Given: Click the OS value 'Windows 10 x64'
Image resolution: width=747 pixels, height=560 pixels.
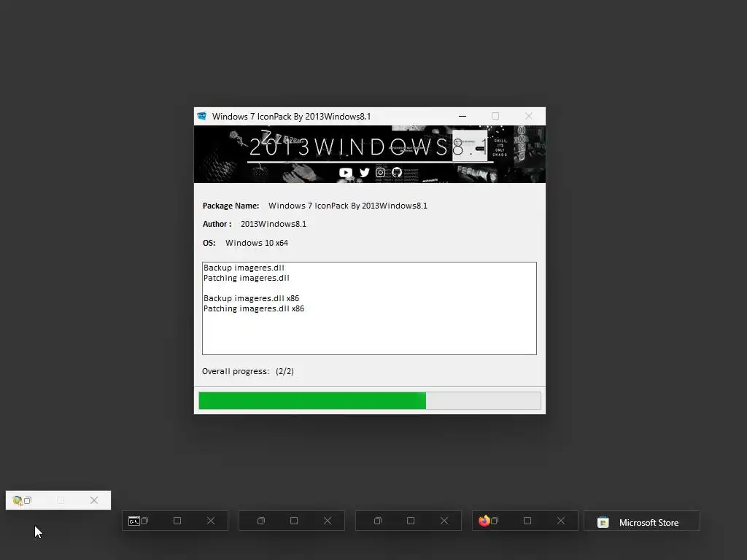Looking at the screenshot, I should click(x=257, y=243).
